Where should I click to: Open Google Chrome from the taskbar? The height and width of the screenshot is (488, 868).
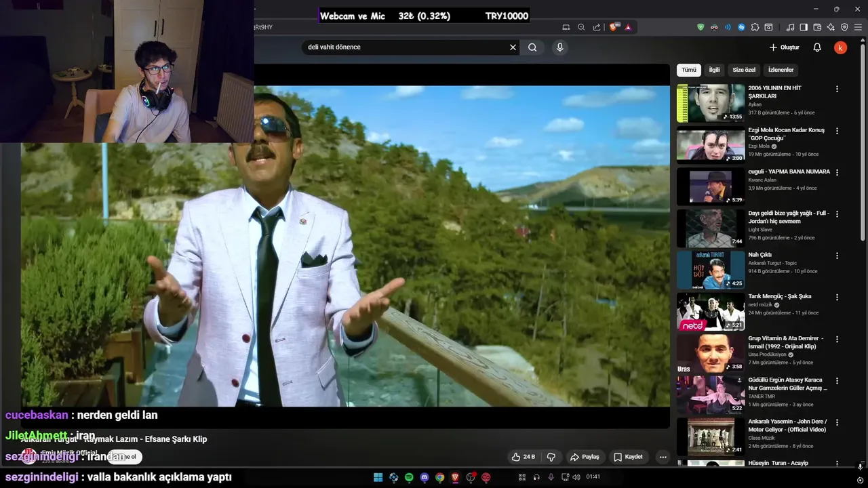(x=439, y=477)
